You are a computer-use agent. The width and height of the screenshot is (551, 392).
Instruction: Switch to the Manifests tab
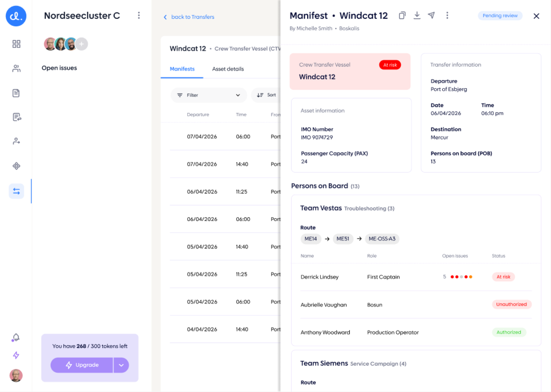coord(182,69)
